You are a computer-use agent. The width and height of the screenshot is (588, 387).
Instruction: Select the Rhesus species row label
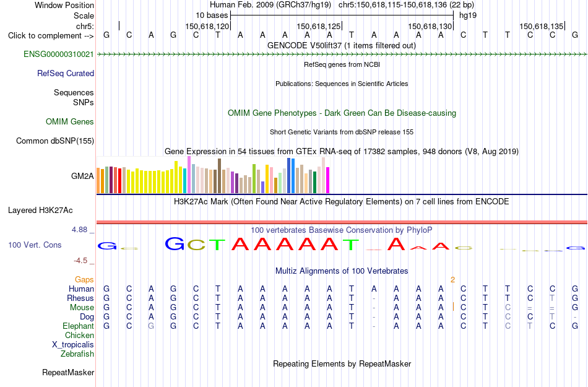80,298
